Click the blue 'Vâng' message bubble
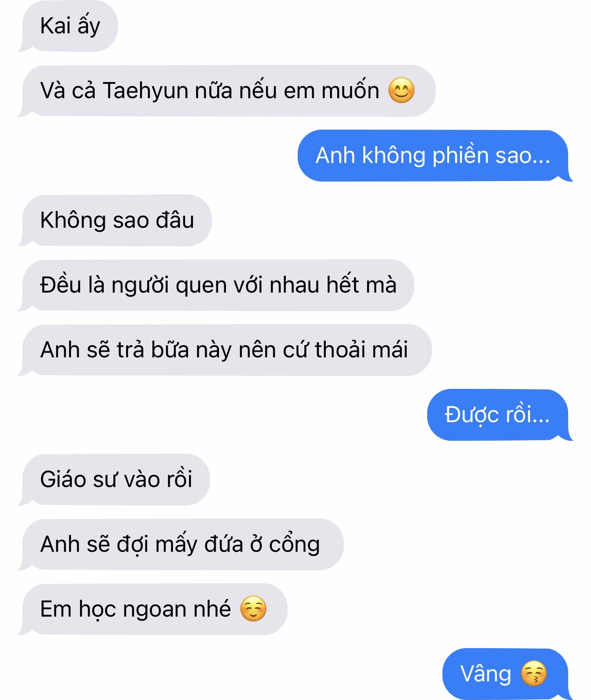Screen dimensions: 591x700 pyautogui.click(x=507, y=674)
